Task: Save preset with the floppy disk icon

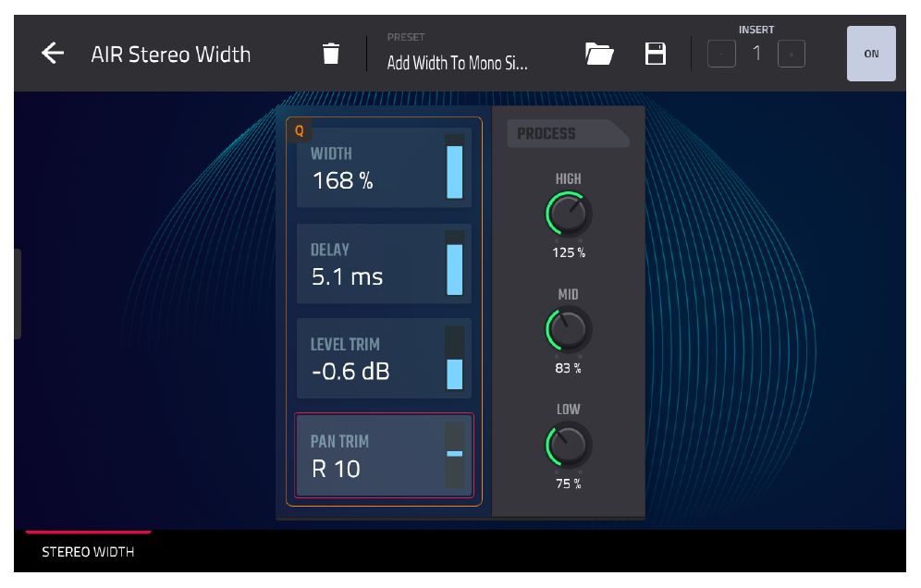Action: [655, 54]
